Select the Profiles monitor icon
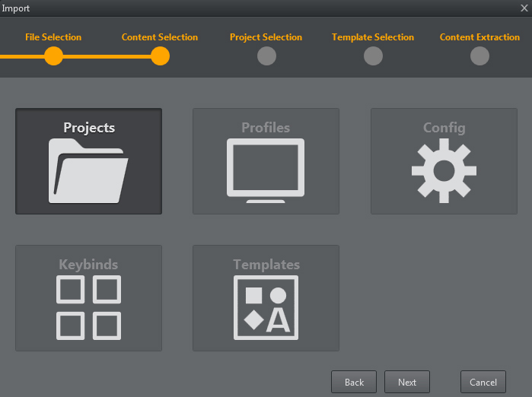The height and width of the screenshot is (397, 532). tap(266, 170)
